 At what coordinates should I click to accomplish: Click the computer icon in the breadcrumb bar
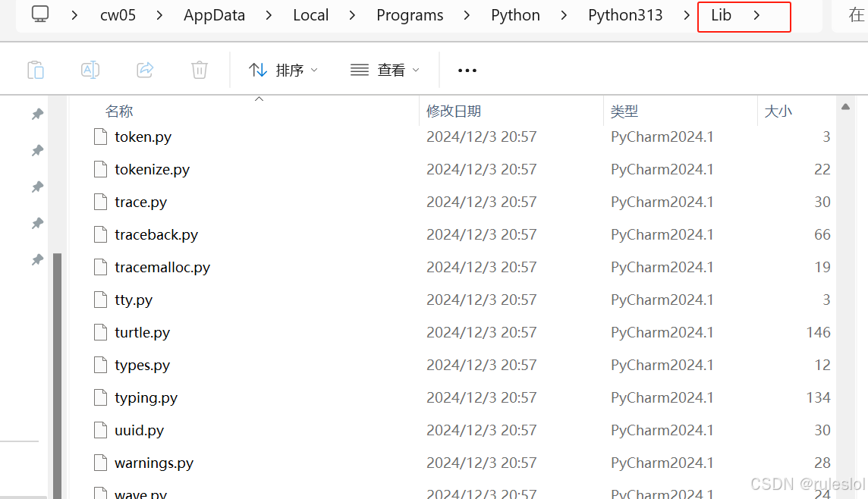41,14
